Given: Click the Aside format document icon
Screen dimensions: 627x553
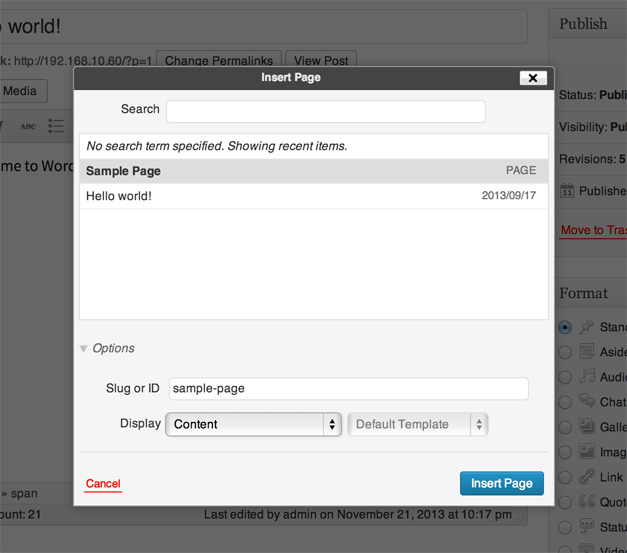Looking at the screenshot, I should click(x=587, y=352).
